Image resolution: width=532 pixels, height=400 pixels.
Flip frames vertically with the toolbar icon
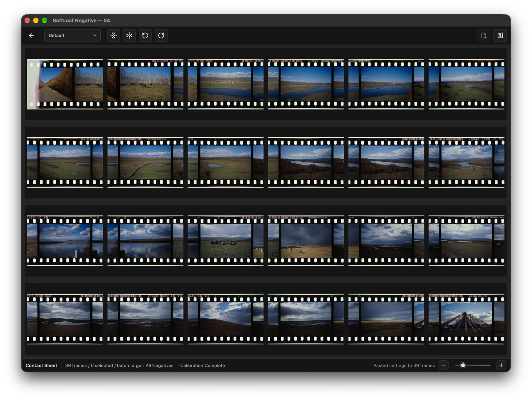click(x=113, y=36)
